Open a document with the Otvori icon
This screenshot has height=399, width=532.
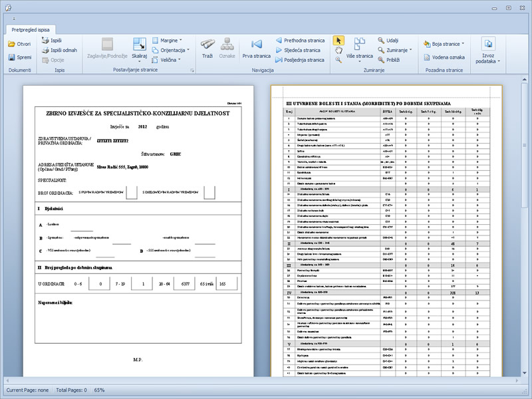11,44
